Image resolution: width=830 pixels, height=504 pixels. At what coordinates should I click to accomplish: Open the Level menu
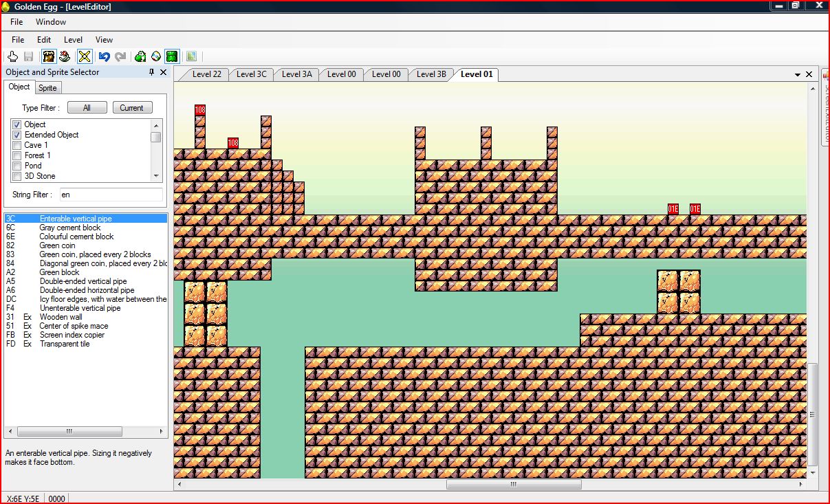click(73, 40)
